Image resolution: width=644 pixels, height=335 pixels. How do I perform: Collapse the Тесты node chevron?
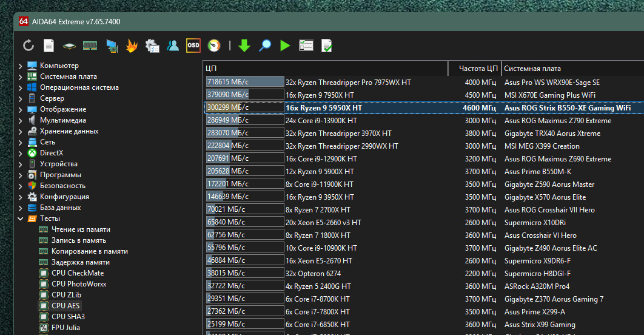coord(21,218)
